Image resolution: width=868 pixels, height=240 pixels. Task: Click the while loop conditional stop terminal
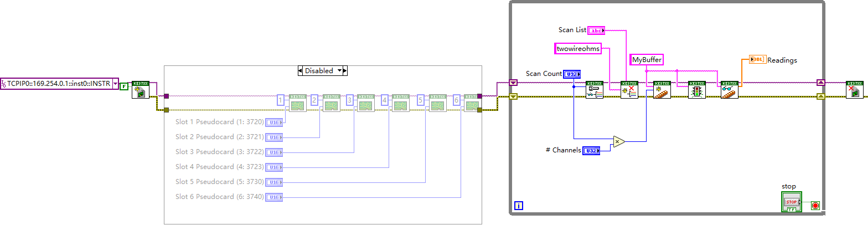815,206
